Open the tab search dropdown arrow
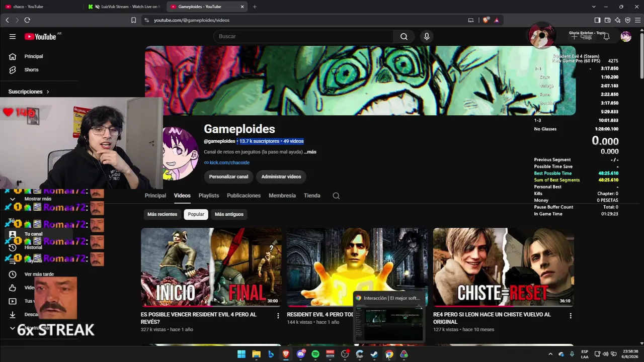The height and width of the screenshot is (362, 644). pyautogui.click(x=594, y=7)
